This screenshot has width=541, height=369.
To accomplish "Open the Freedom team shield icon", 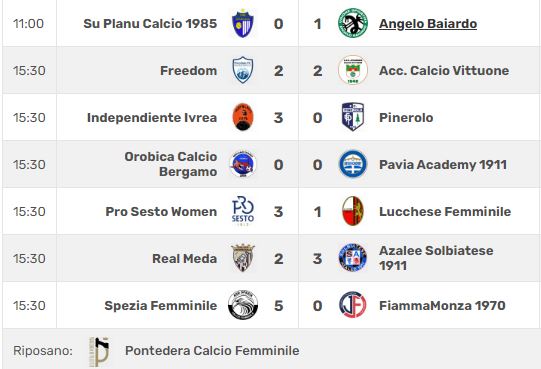I will [243, 70].
